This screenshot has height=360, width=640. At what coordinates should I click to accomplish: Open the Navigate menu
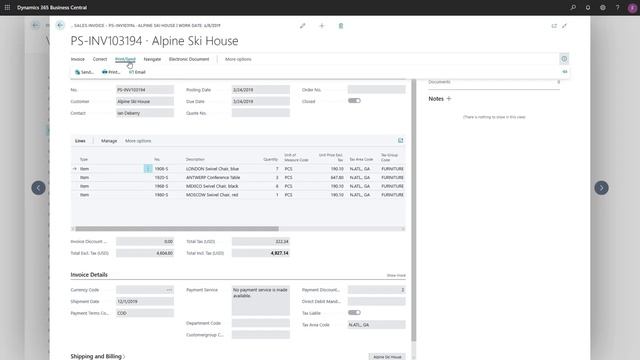pyautogui.click(x=152, y=59)
